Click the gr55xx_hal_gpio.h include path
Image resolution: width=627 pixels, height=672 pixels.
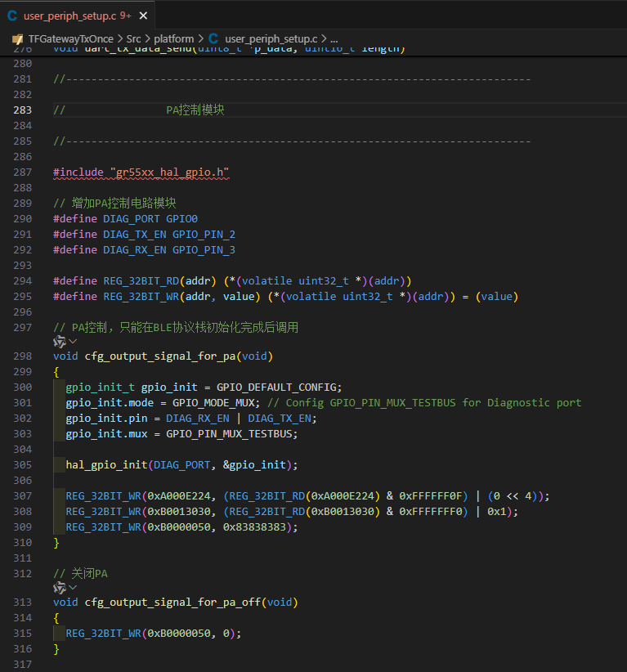169,172
